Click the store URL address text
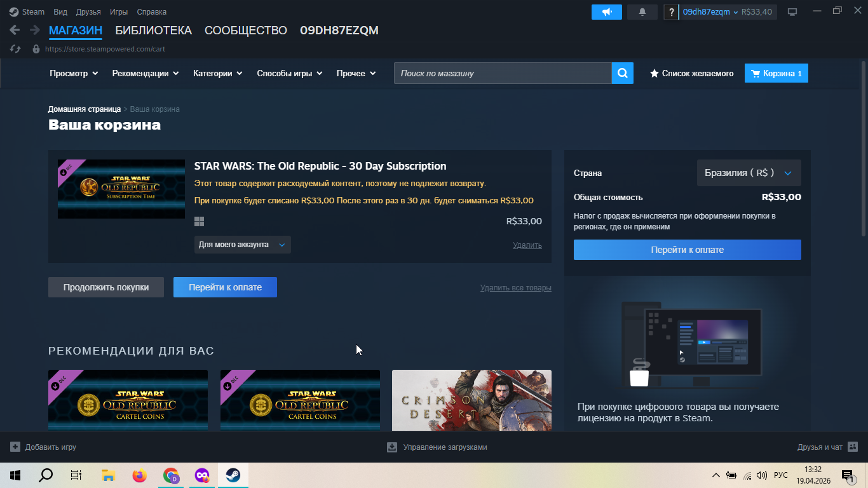Image resolution: width=868 pixels, height=488 pixels. click(105, 49)
